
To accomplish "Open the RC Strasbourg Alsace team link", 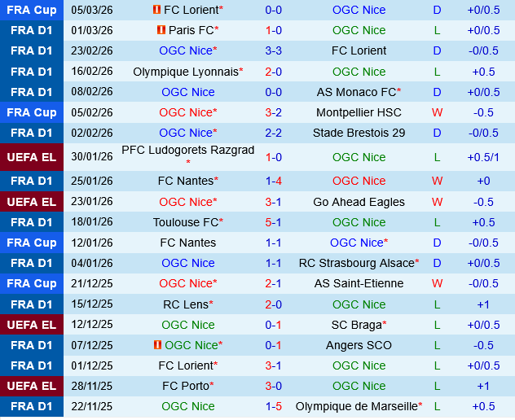I will pyautogui.click(x=357, y=263).
